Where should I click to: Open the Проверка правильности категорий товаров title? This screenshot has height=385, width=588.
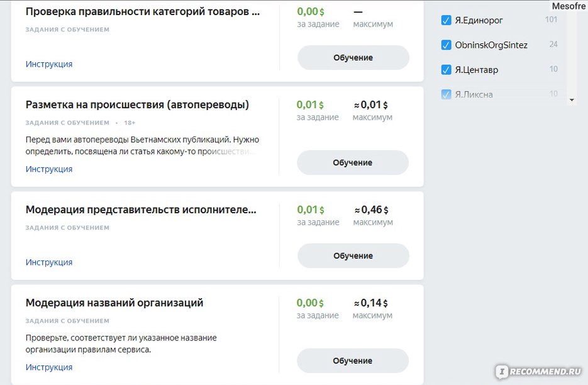[143, 11]
